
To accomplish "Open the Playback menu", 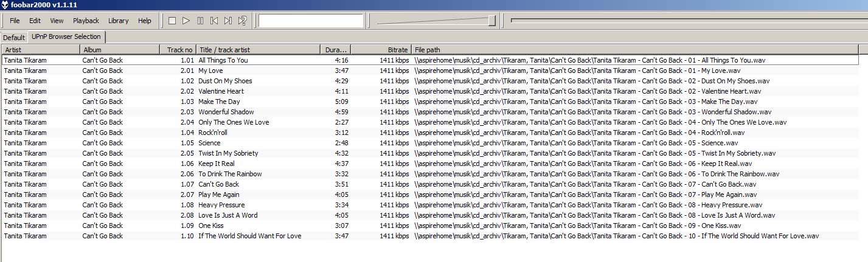I will click(x=86, y=21).
